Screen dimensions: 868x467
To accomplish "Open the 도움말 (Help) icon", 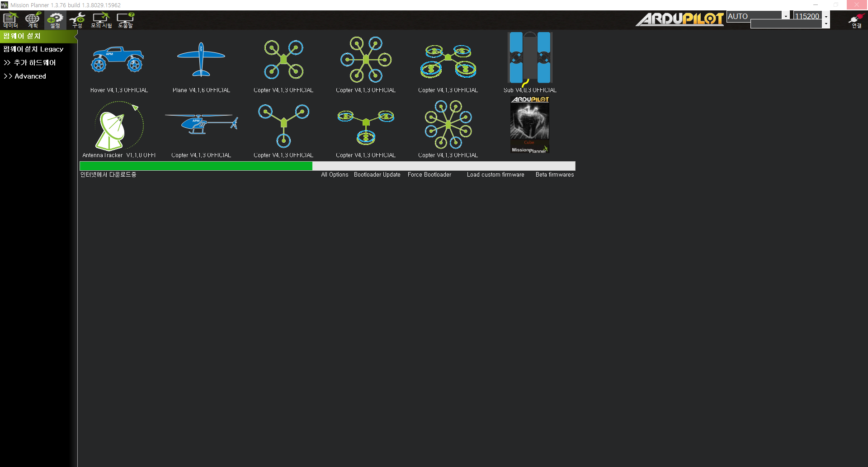I will pos(125,20).
